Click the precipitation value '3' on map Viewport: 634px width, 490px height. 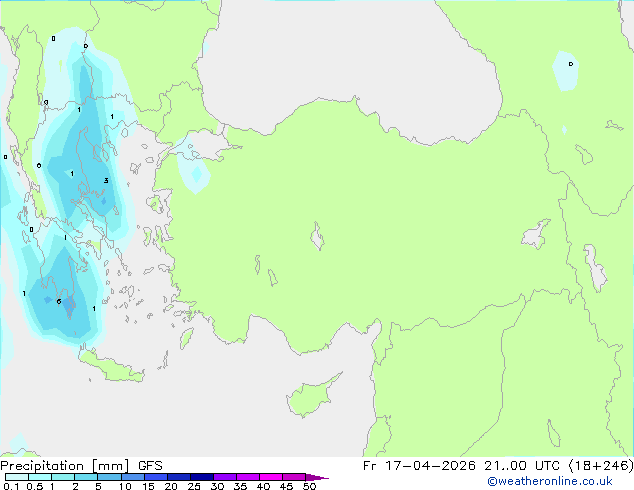point(106,180)
